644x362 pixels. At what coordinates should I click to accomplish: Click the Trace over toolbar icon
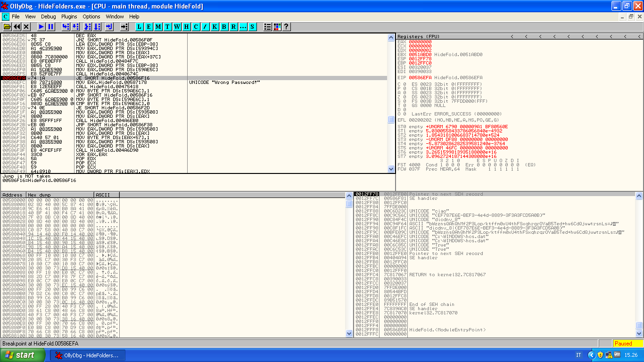[96, 27]
